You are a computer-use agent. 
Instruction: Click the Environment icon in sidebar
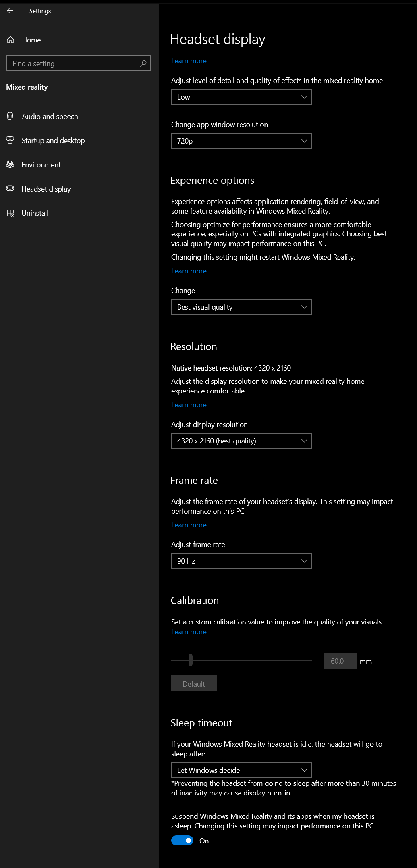(10, 164)
